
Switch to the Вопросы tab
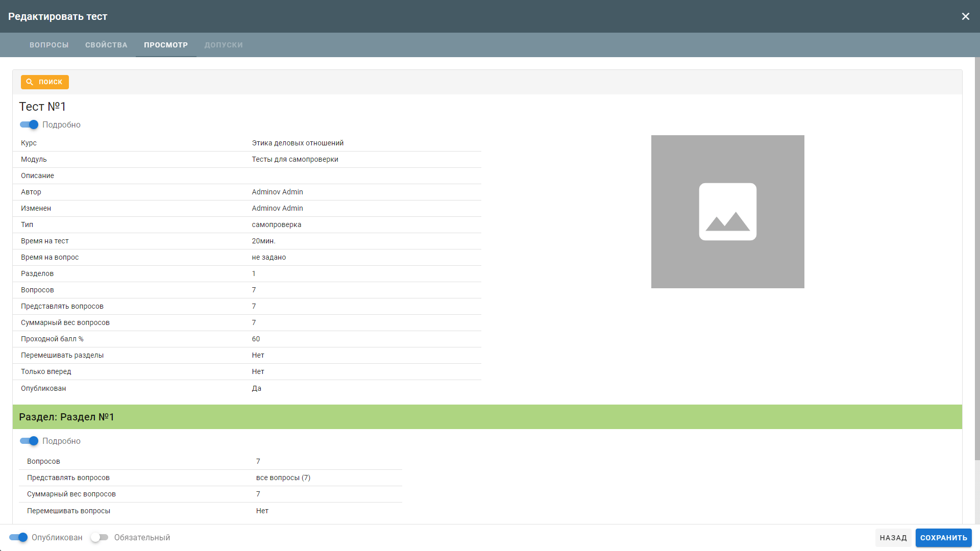[x=49, y=45]
